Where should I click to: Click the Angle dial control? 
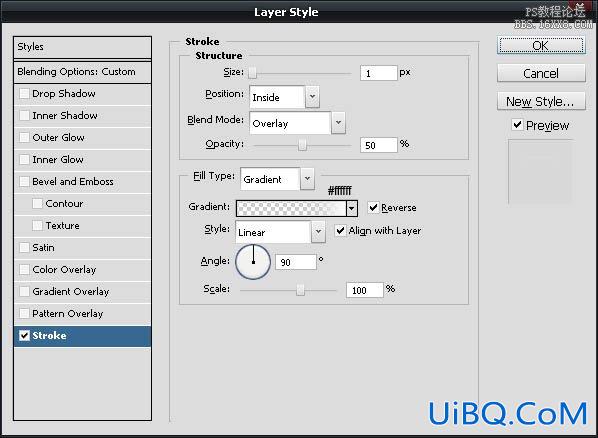(x=253, y=262)
